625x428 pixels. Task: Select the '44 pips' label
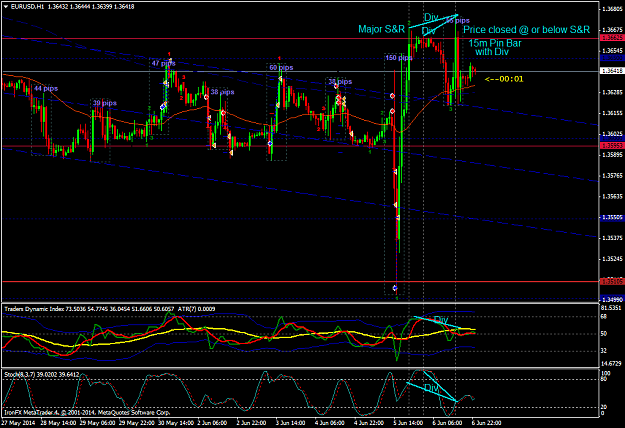point(46,88)
